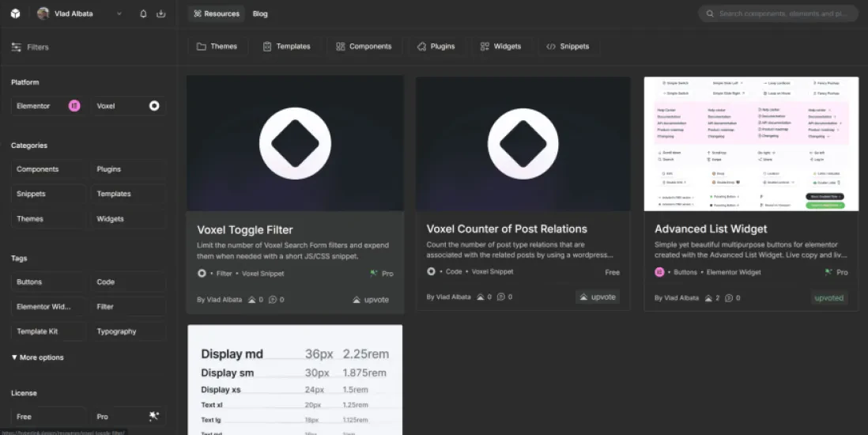Open the typography Display md card thumbnail
The image size is (868, 435).
tap(295, 380)
